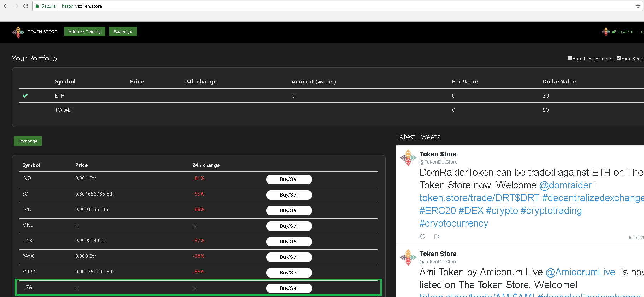This screenshot has width=644, height=297.
Task: Click the PAYX -98% change value
Action: 199,256
